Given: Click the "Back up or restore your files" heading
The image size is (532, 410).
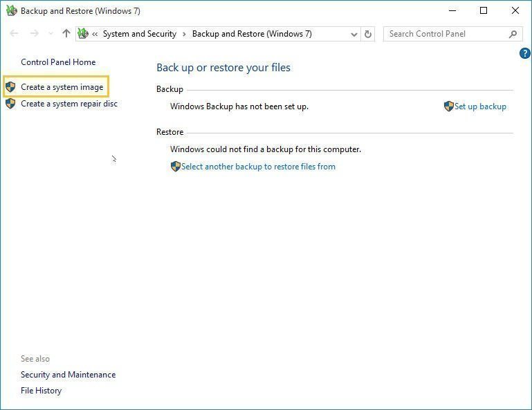Looking at the screenshot, I should pos(223,68).
